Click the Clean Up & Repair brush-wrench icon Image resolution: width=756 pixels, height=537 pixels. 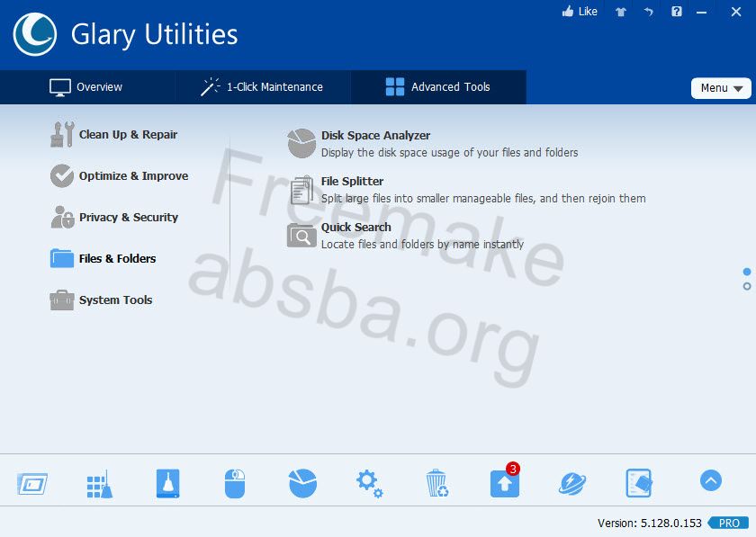(x=62, y=134)
